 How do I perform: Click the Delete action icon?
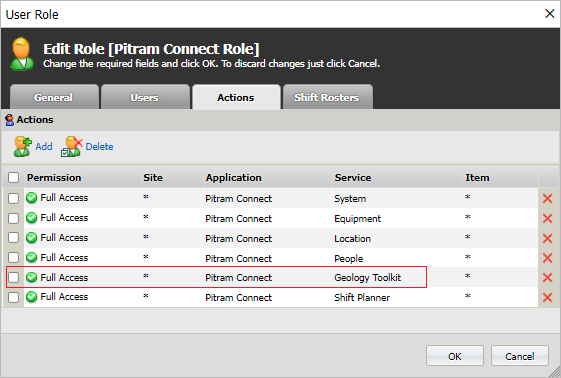(72, 146)
